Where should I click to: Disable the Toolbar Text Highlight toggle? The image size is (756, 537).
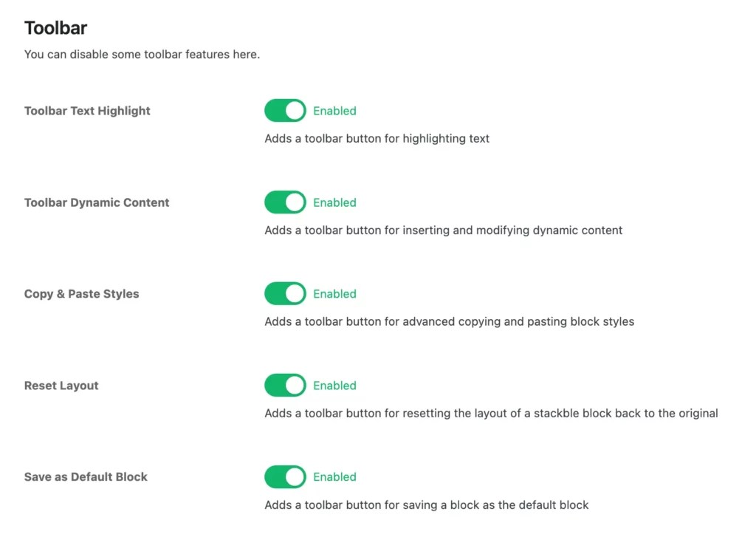[285, 111]
